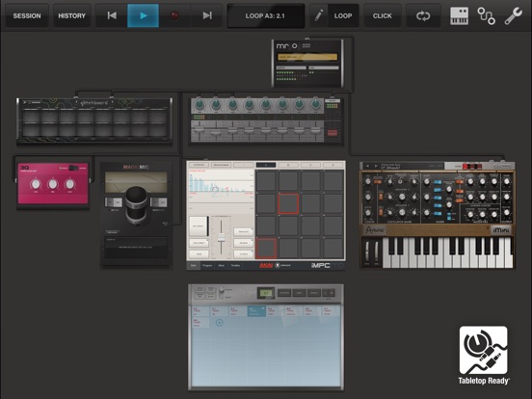Open the wrench settings icon
Image resolution: width=532 pixels, height=399 pixels.
click(513, 15)
